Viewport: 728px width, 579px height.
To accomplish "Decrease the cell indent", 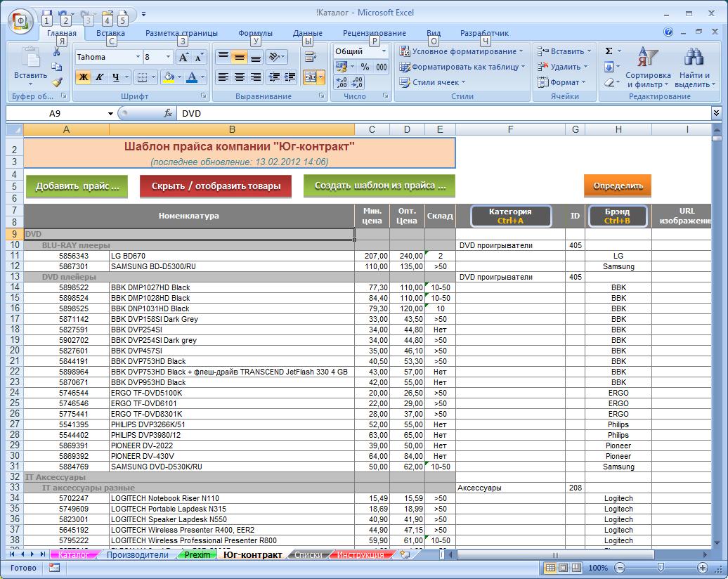I will (274, 77).
